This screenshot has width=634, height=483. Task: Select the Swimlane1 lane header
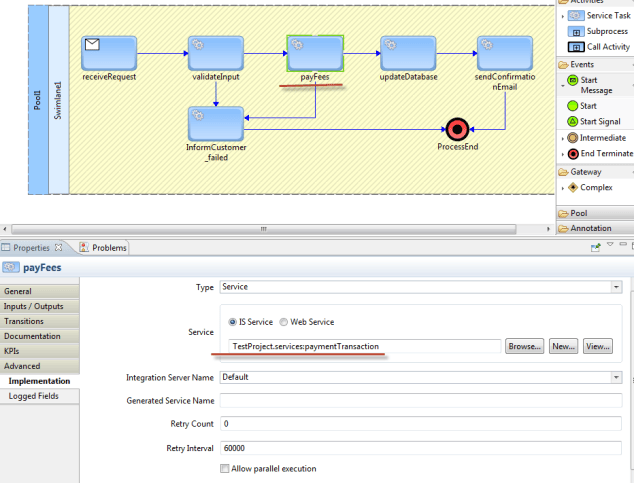pyautogui.click(x=59, y=100)
